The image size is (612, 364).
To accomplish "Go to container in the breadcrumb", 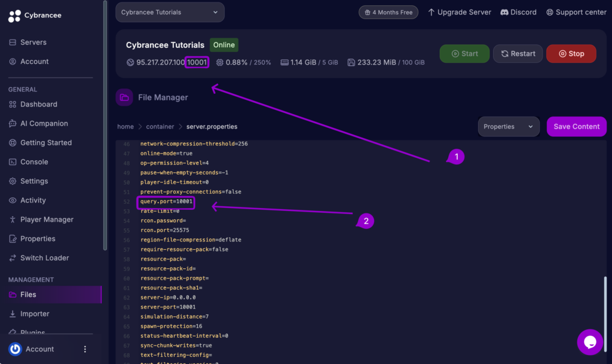I will click(160, 127).
